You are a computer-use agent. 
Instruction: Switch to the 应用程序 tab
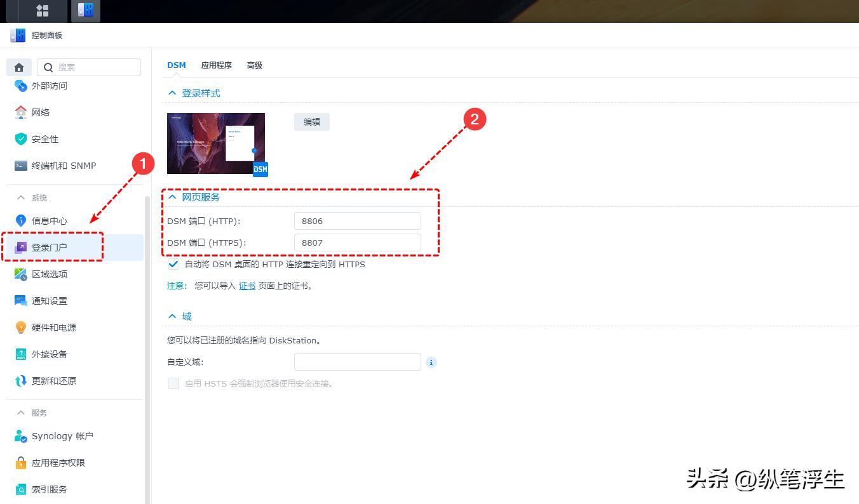pyautogui.click(x=216, y=65)
